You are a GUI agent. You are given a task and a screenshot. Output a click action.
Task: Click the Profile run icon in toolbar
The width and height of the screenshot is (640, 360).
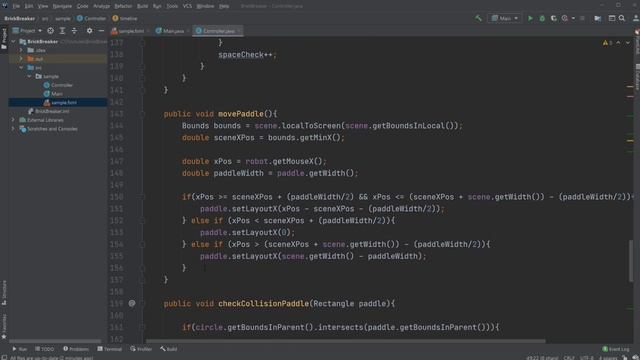tap(565, 18)
